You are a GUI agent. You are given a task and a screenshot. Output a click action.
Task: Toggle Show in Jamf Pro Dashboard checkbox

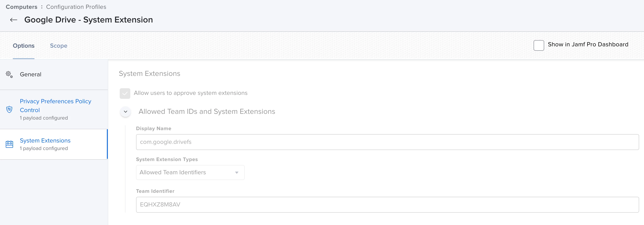coord(538,45)
